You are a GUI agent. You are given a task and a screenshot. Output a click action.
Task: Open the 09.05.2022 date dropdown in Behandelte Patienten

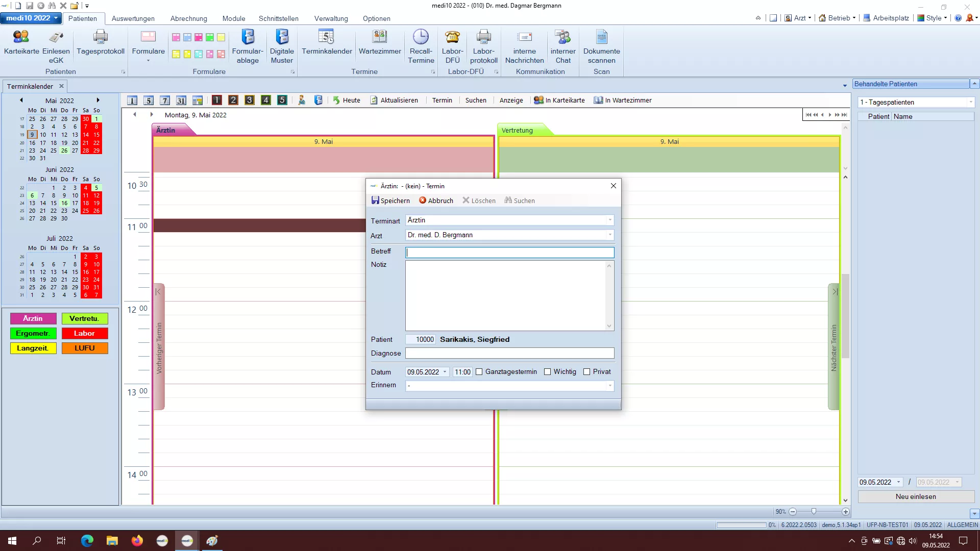tap(899, 482)
